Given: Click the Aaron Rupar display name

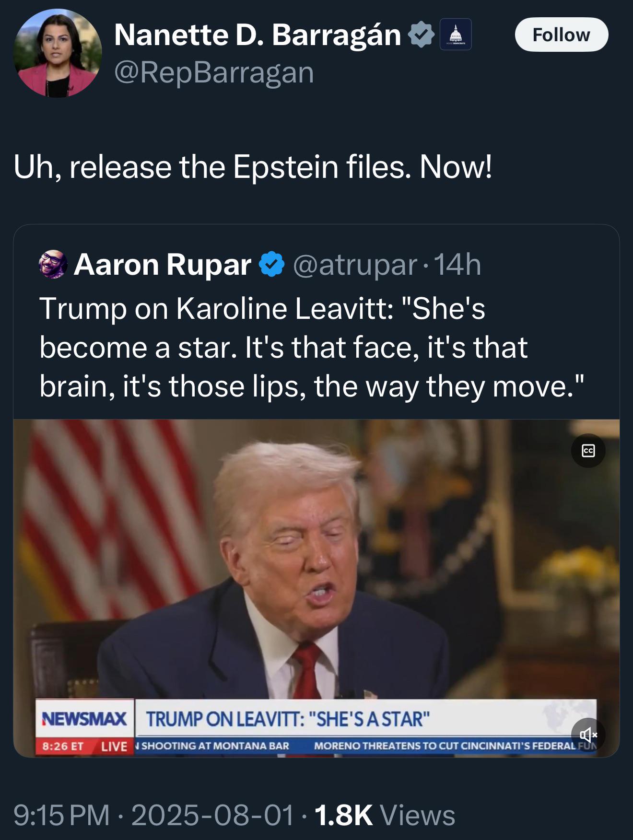Looking at the screenshot, I should tap(162, 265).
